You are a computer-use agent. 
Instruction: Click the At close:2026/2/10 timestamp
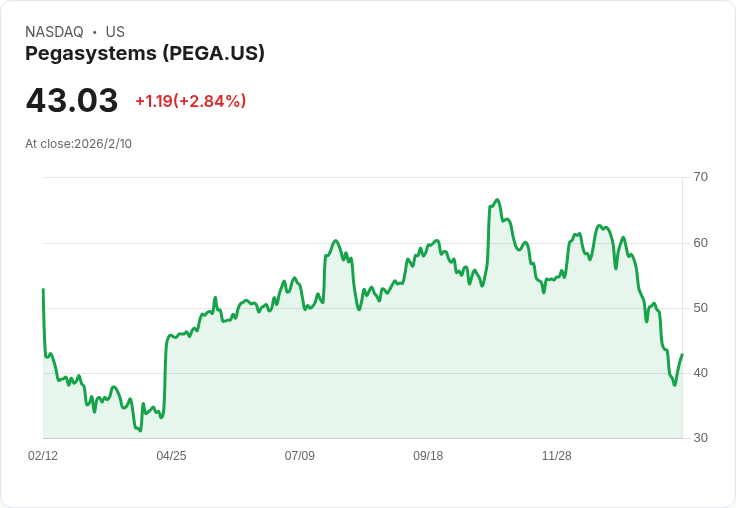pos(78,143)
